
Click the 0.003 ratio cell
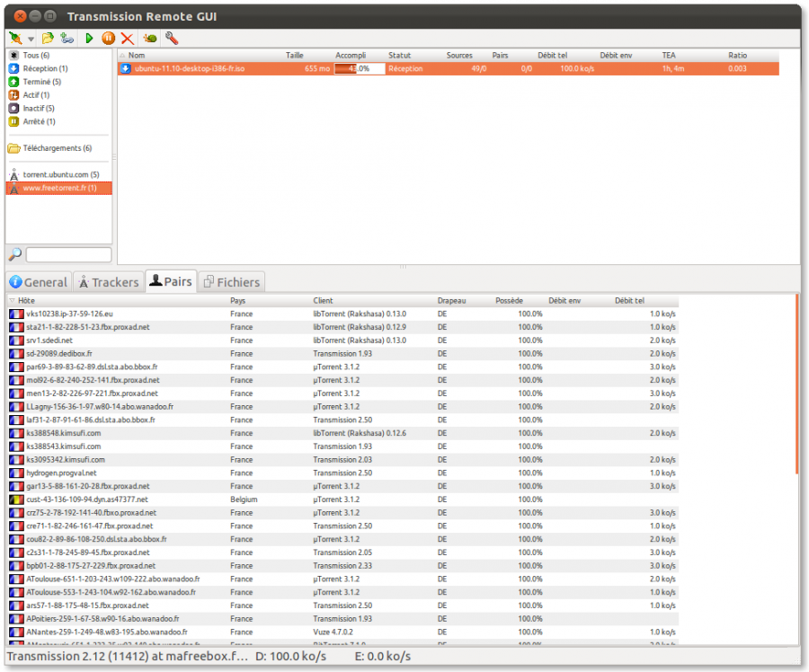click(x=737, y=68)
